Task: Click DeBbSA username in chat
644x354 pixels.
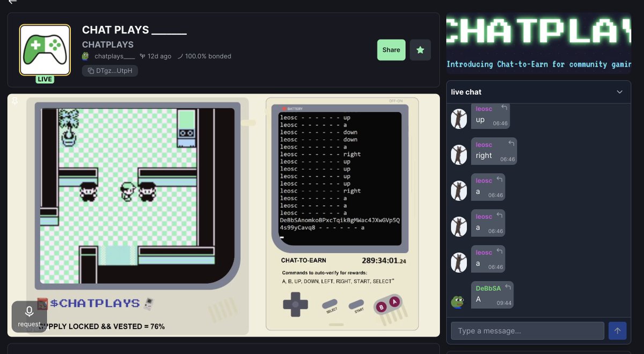Action: point(488,289)
